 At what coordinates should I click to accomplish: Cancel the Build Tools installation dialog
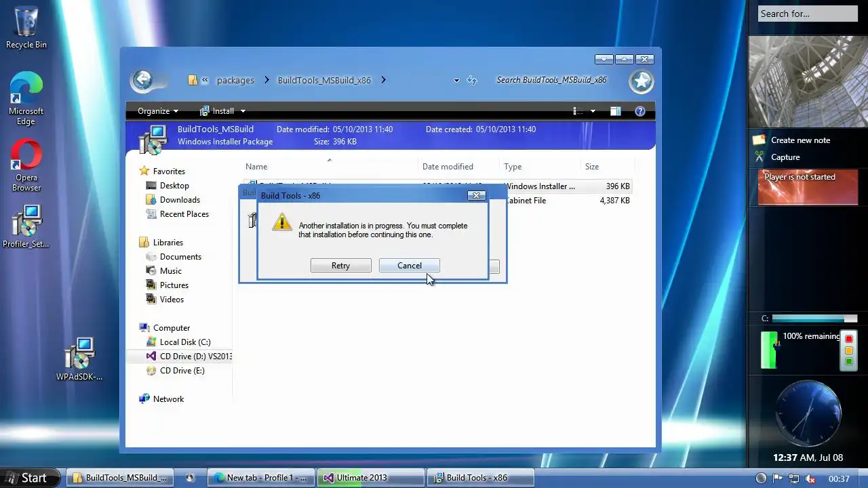(410, 266)
